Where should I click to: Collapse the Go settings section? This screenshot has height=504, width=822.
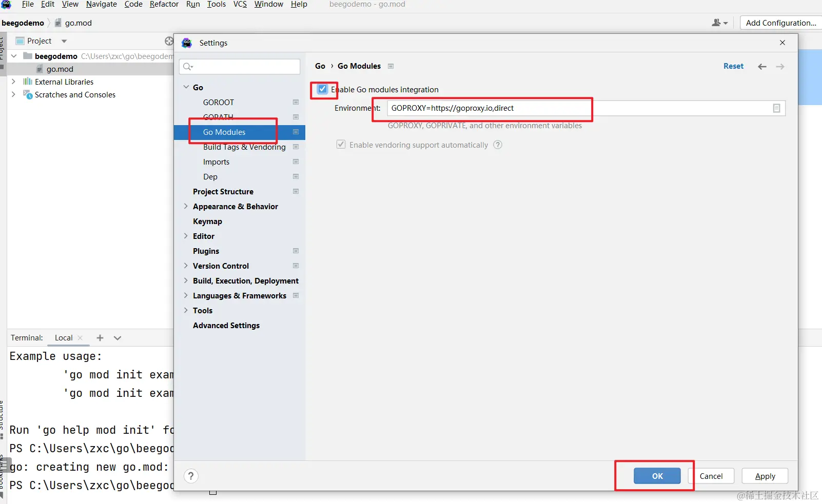point(186,87)
